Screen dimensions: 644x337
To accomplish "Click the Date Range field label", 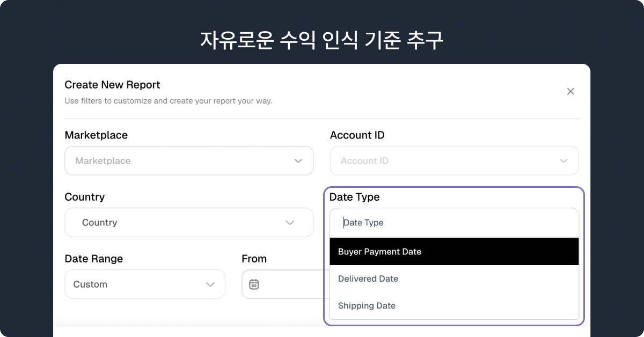I will point(93,259).
